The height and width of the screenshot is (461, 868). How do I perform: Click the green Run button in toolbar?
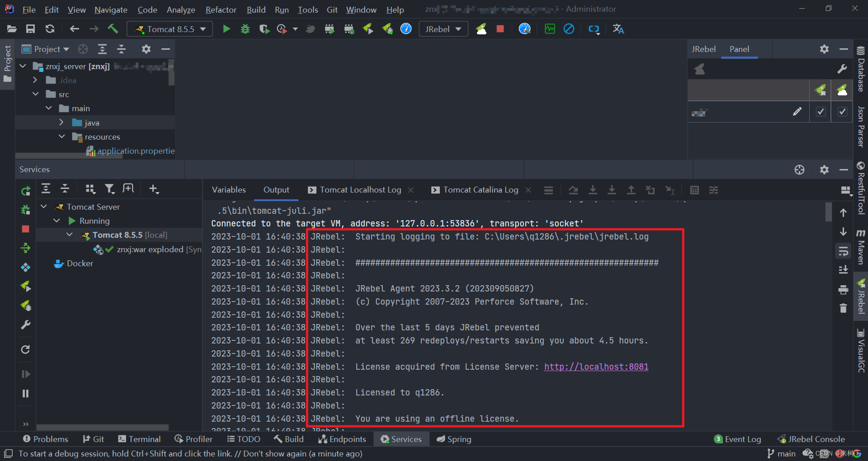pyautogui.click(x=226, y=29)
